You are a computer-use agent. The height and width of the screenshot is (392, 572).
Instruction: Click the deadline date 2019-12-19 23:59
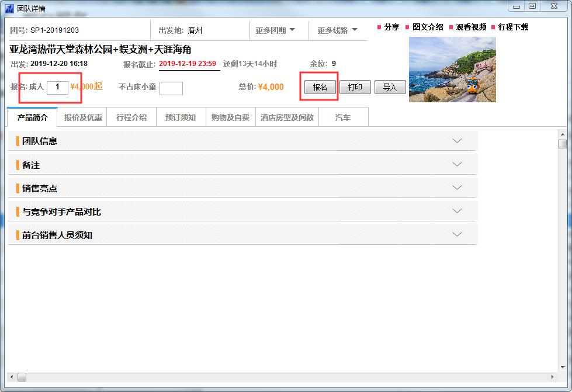(x=188, y=64)
